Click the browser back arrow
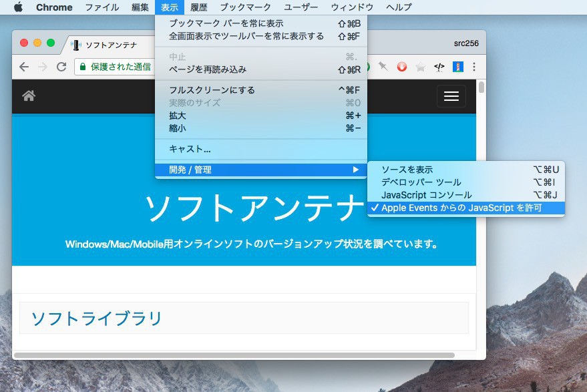The image size is (587, 392). (24, 67)
